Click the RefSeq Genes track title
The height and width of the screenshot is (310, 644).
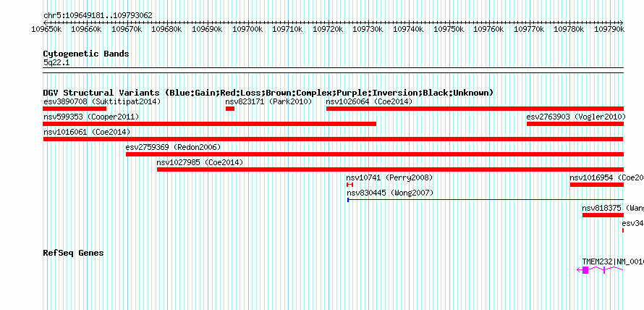point(74,253)
